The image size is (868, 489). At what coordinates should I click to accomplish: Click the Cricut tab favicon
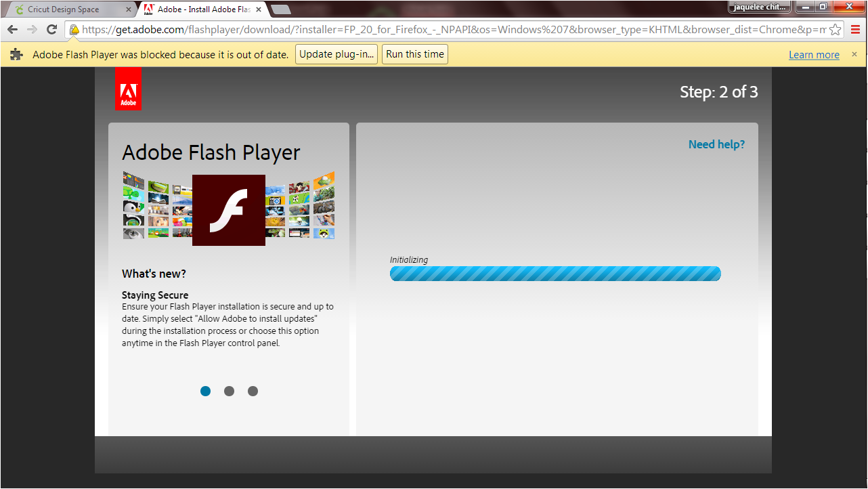(19, 9)
